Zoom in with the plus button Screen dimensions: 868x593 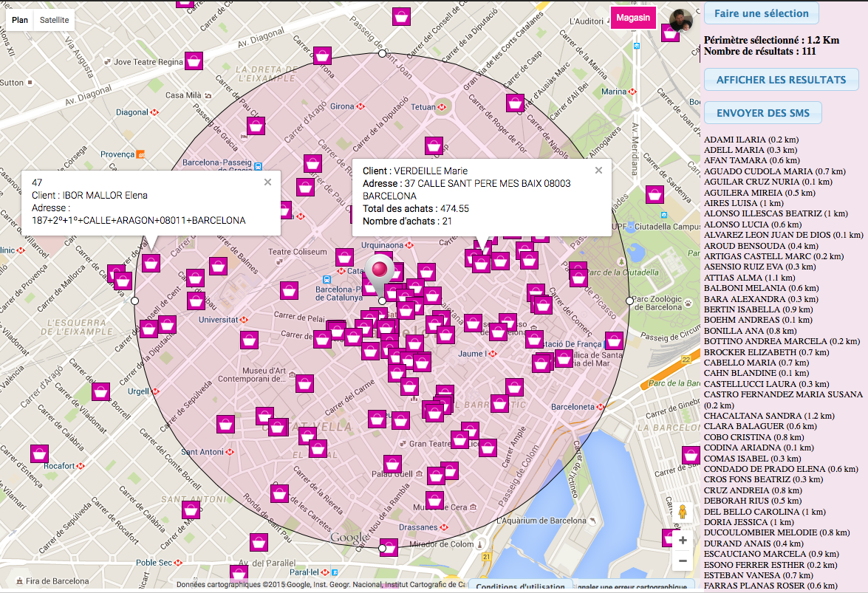(x=682, y=541)
